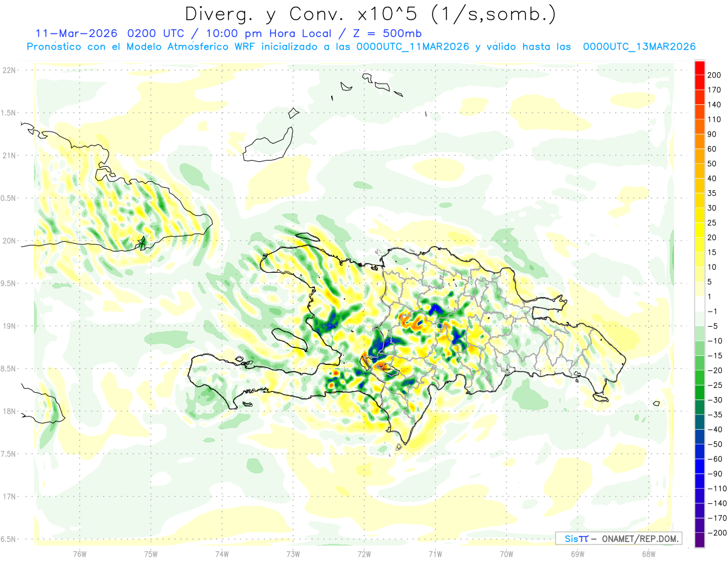
Task: Click the dark purple bottom colorbar segment
Action: (x=699, y=540)
